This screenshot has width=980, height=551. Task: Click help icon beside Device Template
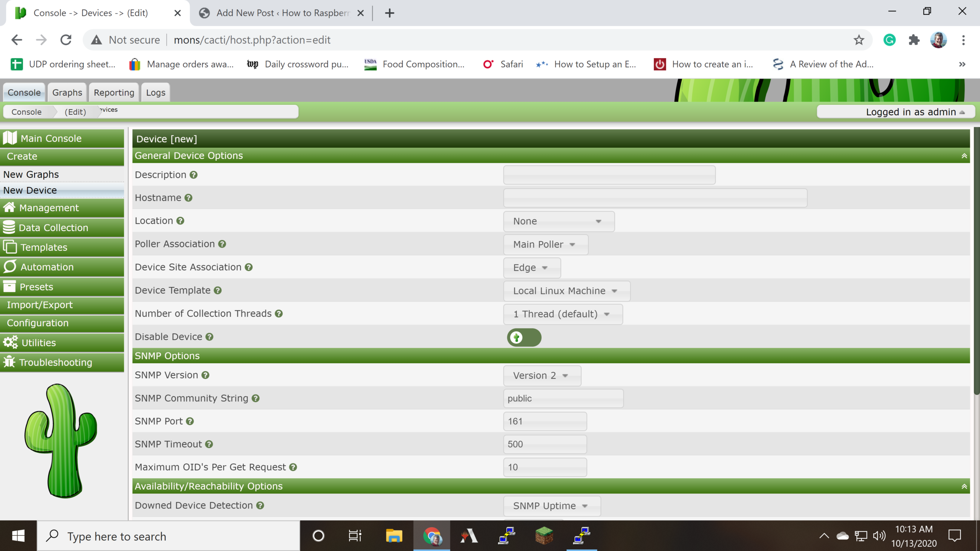pos(218,290)
